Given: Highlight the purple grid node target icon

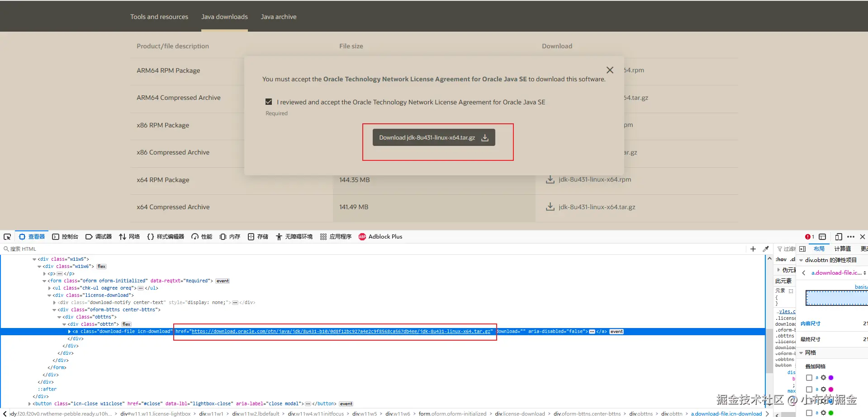Looking at the screenshot, I should coord(823,378).
